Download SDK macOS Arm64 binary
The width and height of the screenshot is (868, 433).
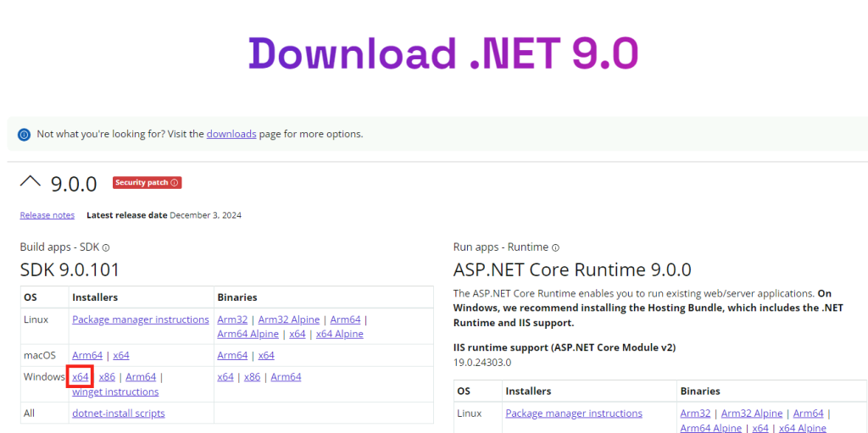coord(232,356)
